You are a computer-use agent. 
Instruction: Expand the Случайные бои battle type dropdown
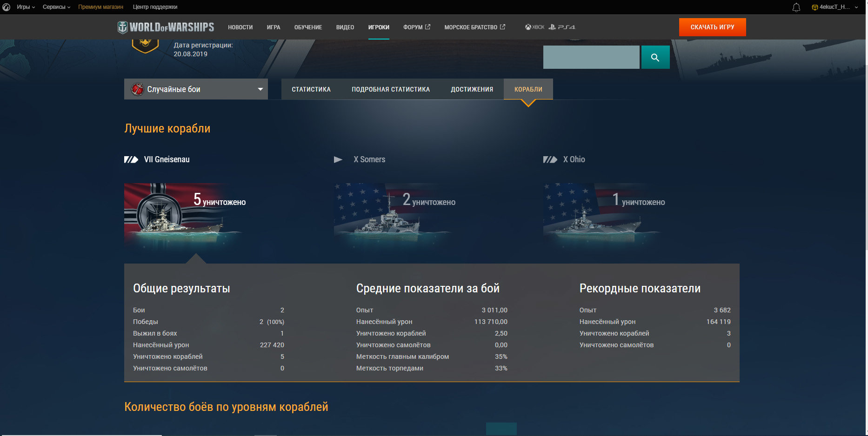click(x=196, y=89)
